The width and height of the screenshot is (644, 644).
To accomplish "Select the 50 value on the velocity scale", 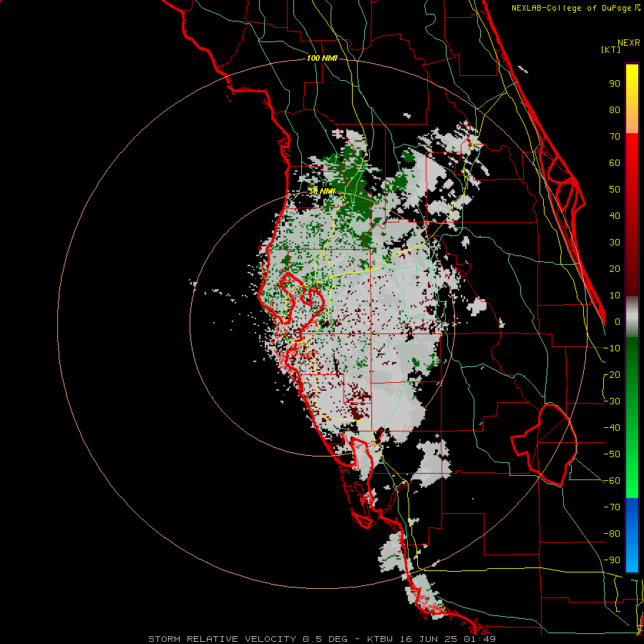I will [x=615, y=190].
